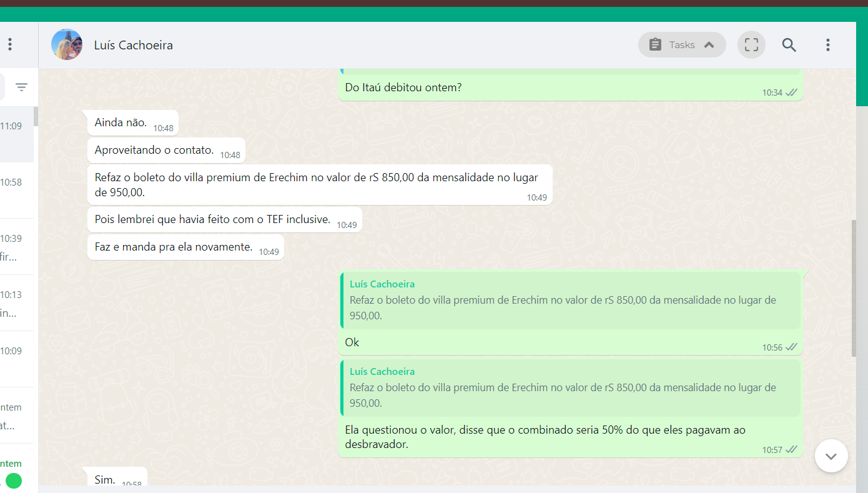868x493 pixels.
Task: Click the search magnifier icon in chat header
Action: pos(789,45)
